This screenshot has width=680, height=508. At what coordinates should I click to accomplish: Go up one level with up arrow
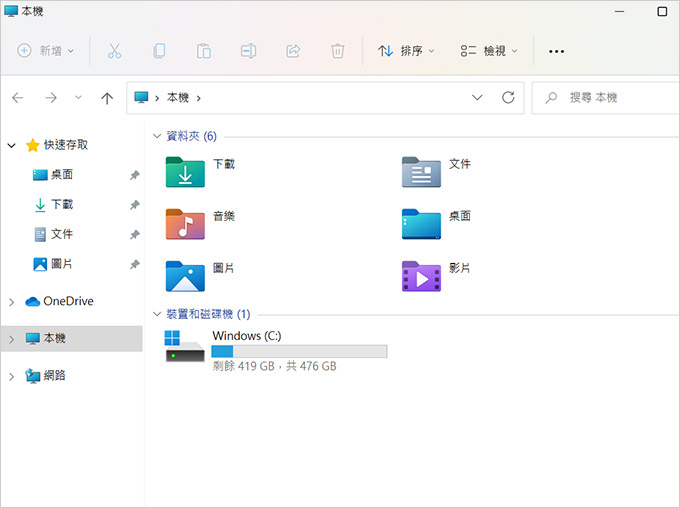[107, 98]
